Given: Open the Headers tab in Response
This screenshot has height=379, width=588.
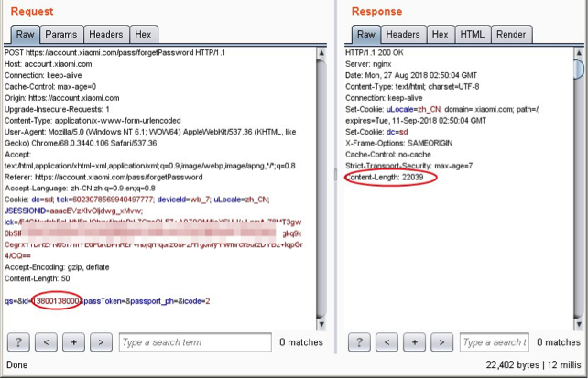Looking at the screenshot, I should (x=403, y=35).
